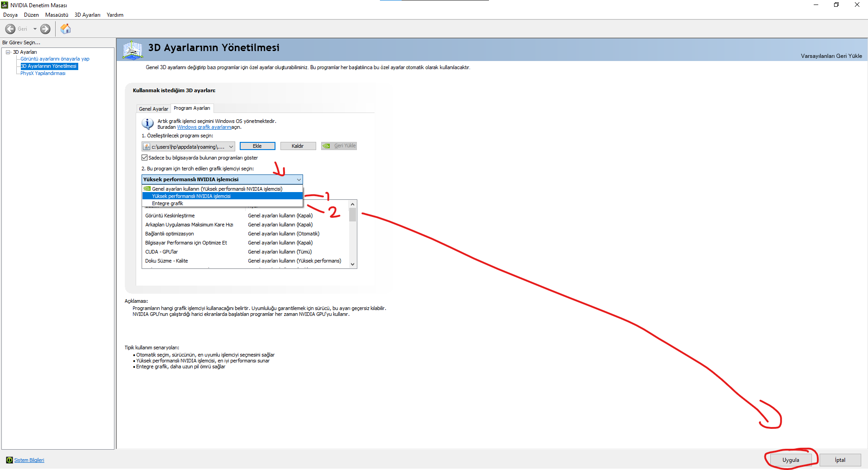Open the Dosya menu
Image resolution: width=868 pixels, height=470 pixels.
point(10,15)
